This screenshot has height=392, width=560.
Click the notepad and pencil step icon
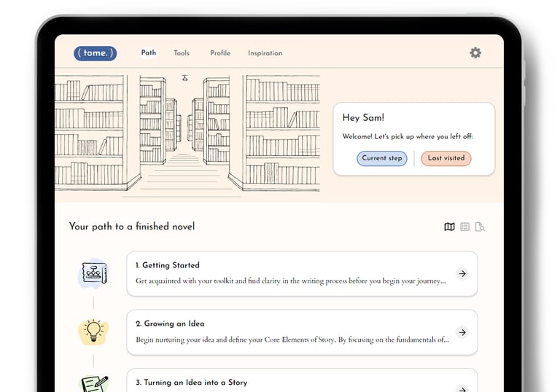[93, 383]
